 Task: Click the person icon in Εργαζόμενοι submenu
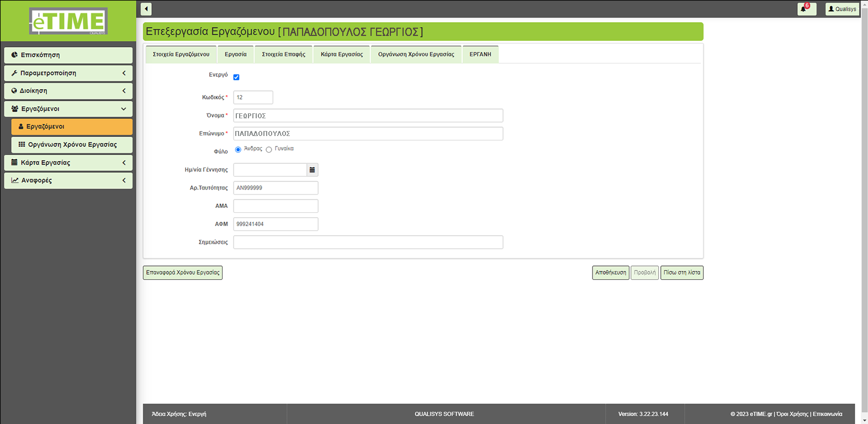[x=21, y=127]
